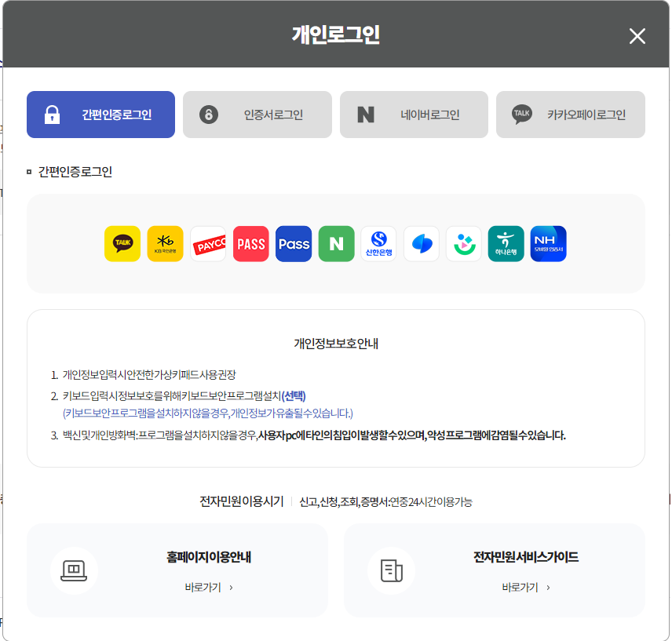
Task: Choose KB국민은행 certificate authentication
Action: [166, 243]
